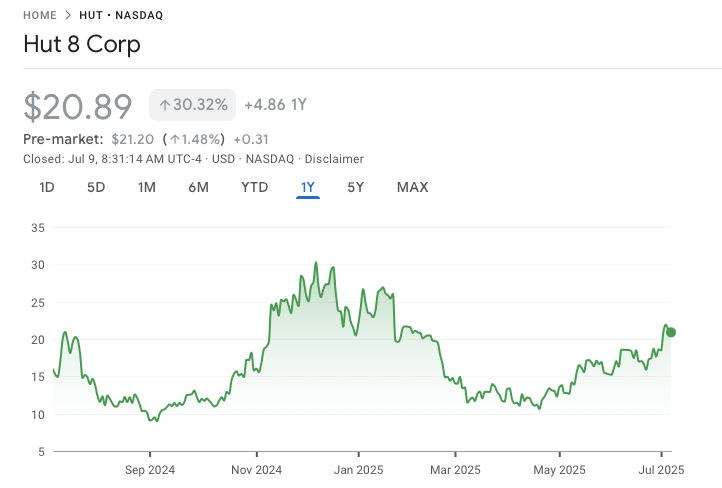Click the 30.32% gain badge

tap(192, 105)
